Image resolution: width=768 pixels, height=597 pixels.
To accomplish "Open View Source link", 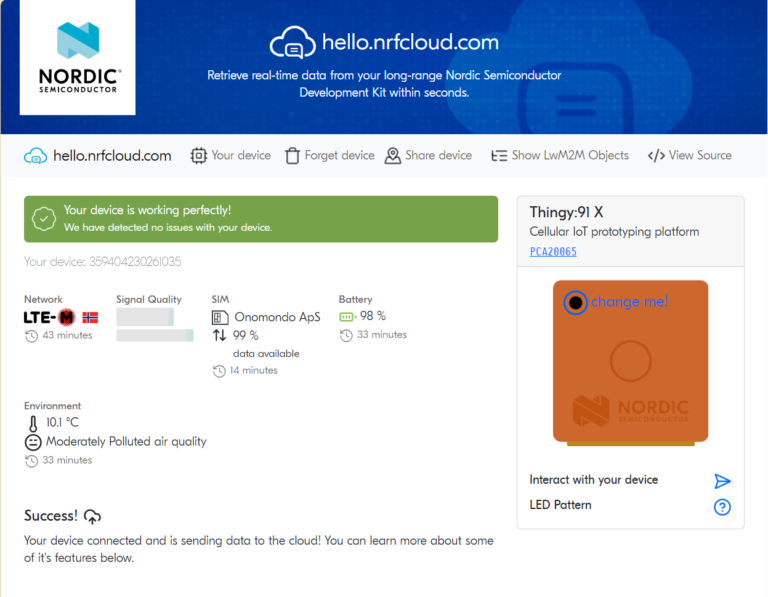I will tap(689, 156).
